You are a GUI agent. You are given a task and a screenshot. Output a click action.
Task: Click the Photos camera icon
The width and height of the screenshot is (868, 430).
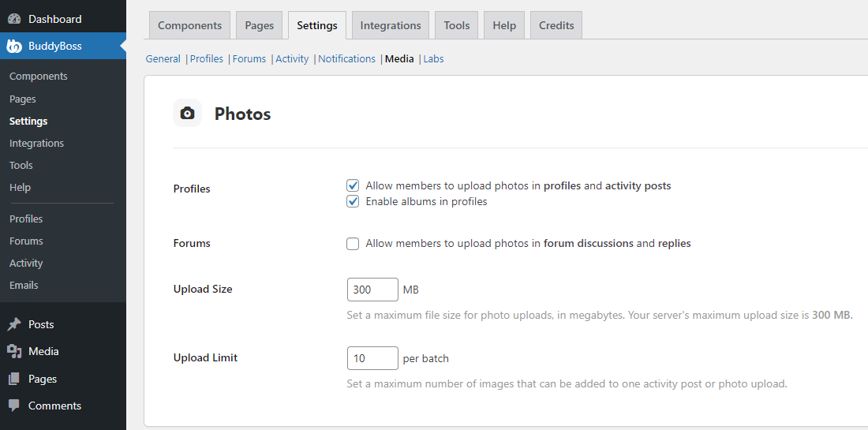pos(188,114)
